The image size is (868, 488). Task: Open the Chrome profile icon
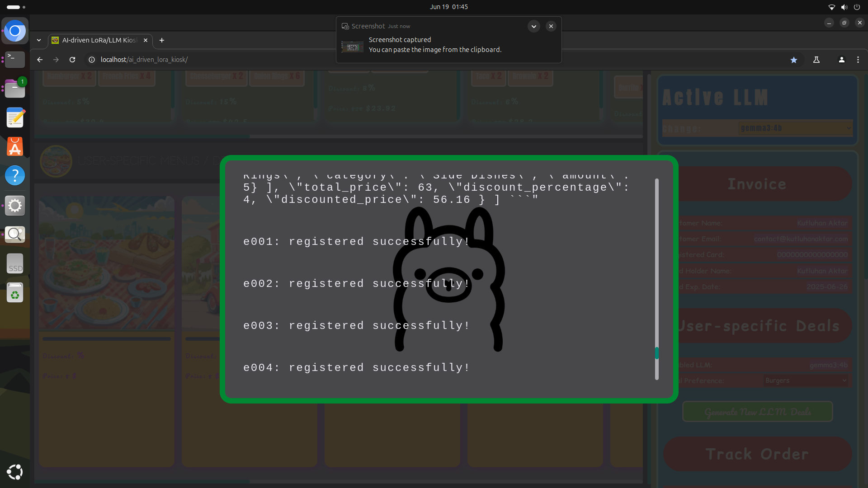tap(841, 60)
